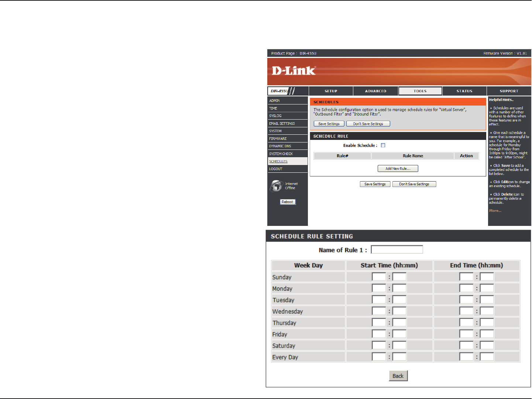Click Don't Save Settings below rule table
This screenshot has height=399, width=532.
tap(414, 184)
